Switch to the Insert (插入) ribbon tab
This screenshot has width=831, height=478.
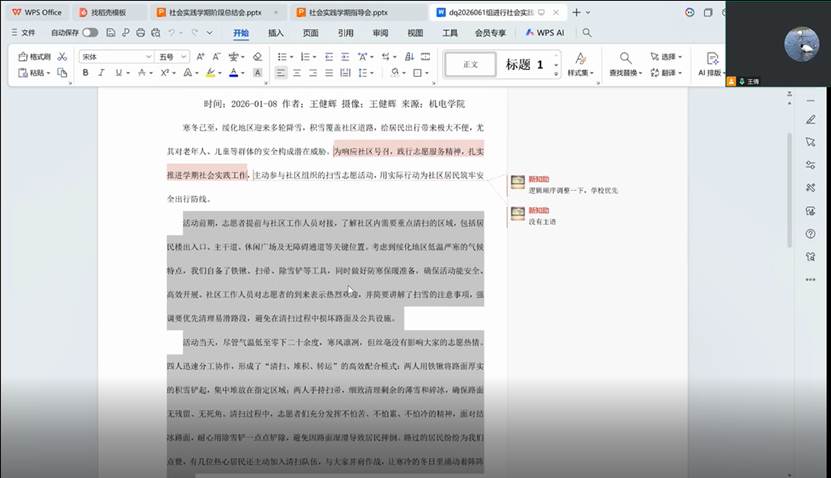point(276,32)
